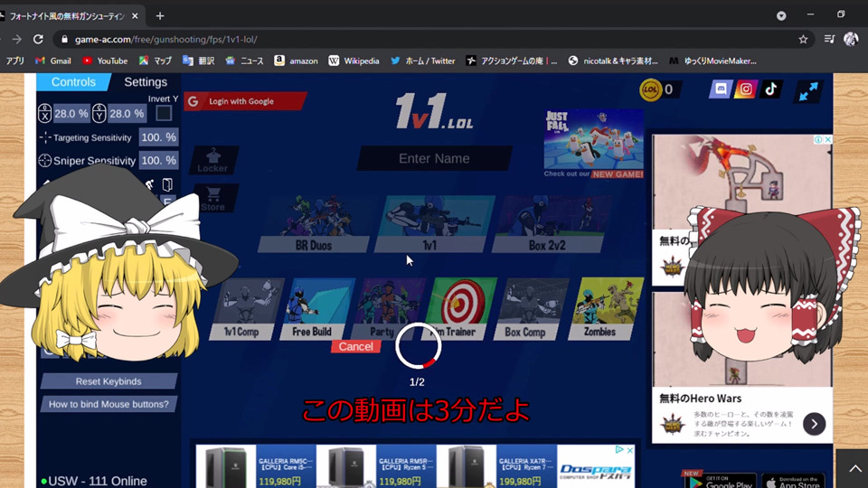Bookmark this page with star icon
Screen dimensions: 868x488
point(803,39)
